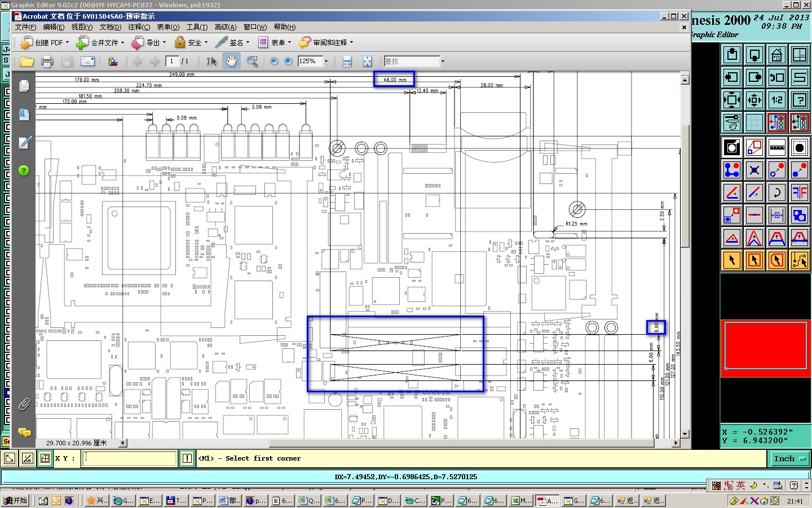Click the exclamation mark button beside X Y
The width and height of the screenshot is (812, 508).
(187, 458)
